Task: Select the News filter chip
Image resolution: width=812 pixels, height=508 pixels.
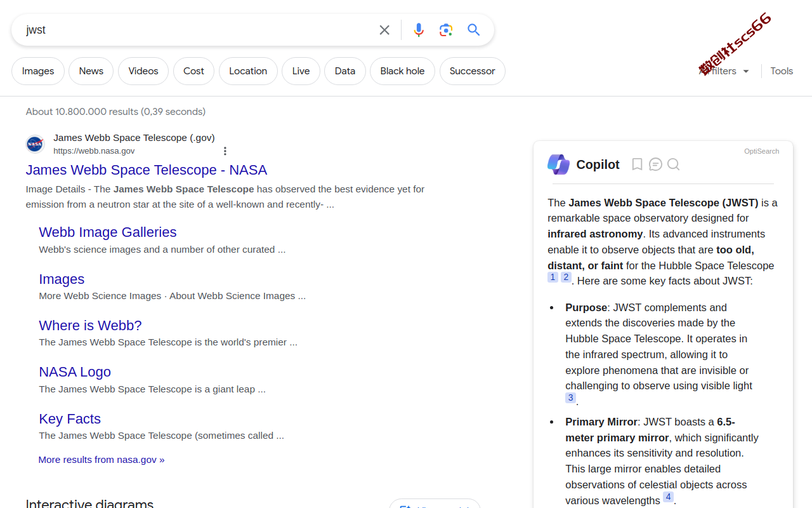Action: pyautogui.click(x=91, y=71)
